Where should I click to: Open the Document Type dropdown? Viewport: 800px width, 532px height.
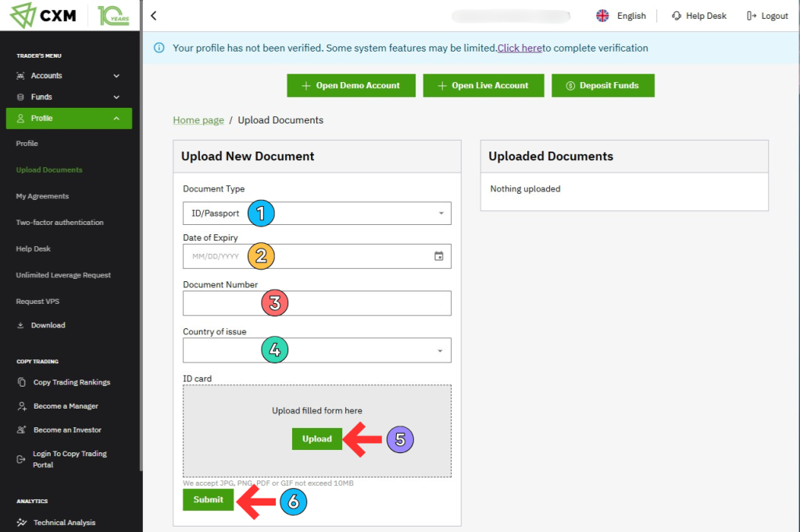316,213
